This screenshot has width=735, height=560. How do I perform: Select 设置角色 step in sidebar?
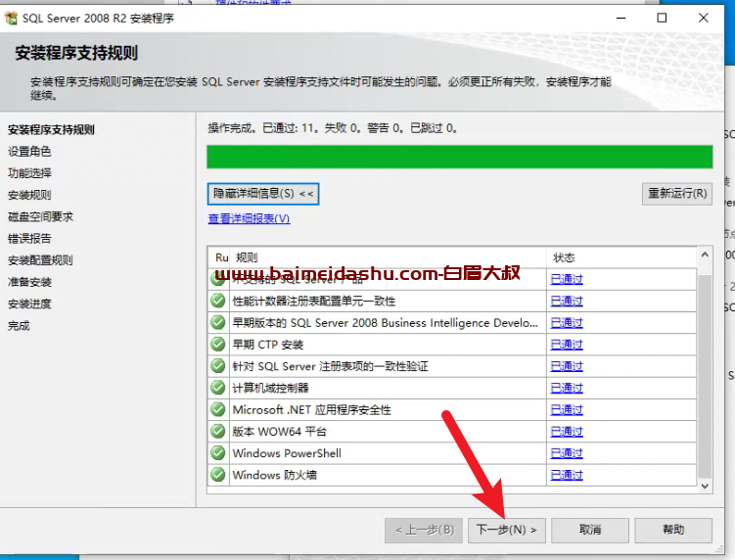click(29, 152)
